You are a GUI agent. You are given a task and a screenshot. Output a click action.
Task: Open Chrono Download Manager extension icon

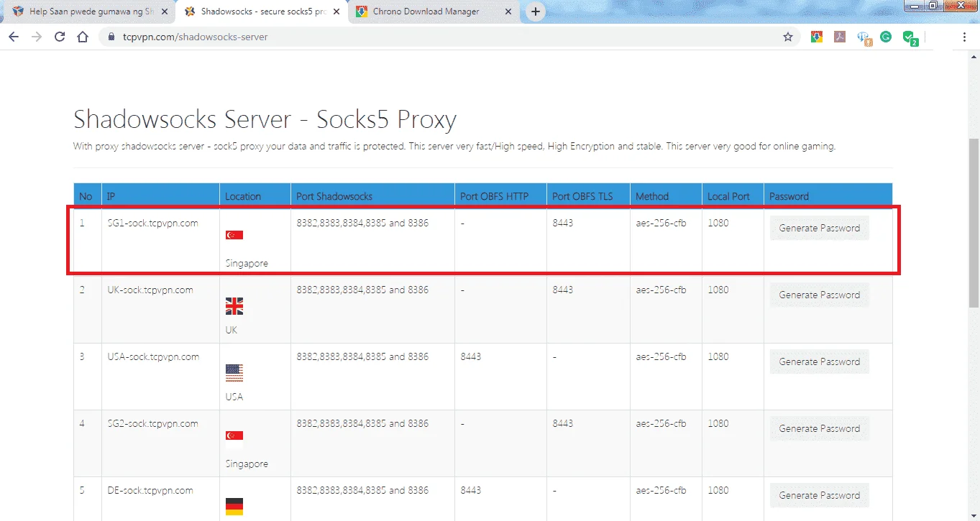click(x=817, y=37)
